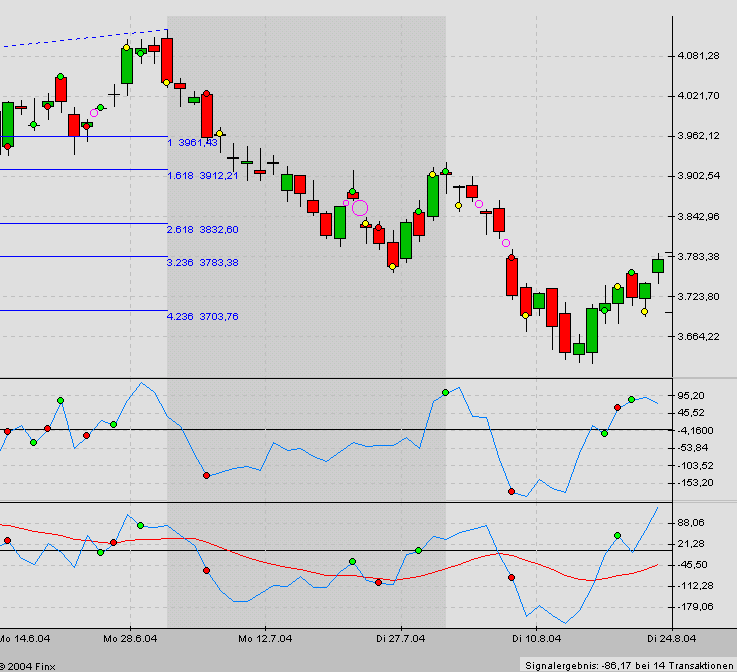Select the -4,1600 oscillator axis value
Viewport: 737px width, 672px height.
(x=696, y=430)
